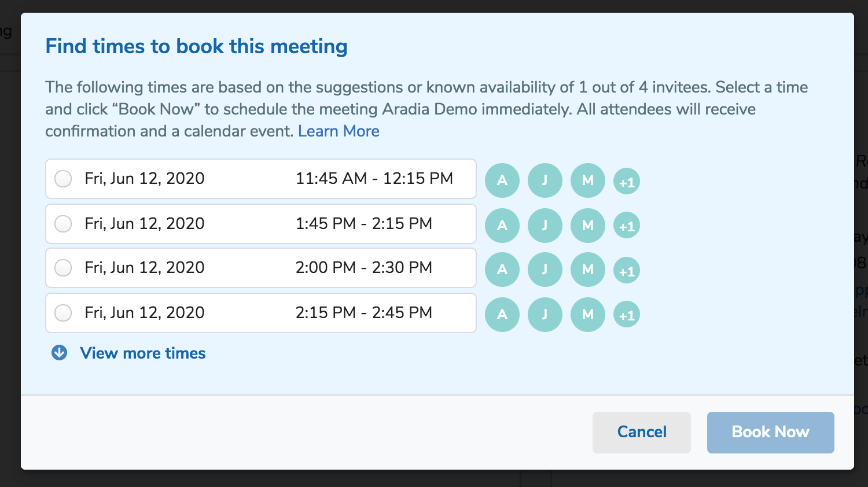Pick the 2:15 PM - 2:45 PM radio option
The image size is (868, 487).
coord(63,313)
